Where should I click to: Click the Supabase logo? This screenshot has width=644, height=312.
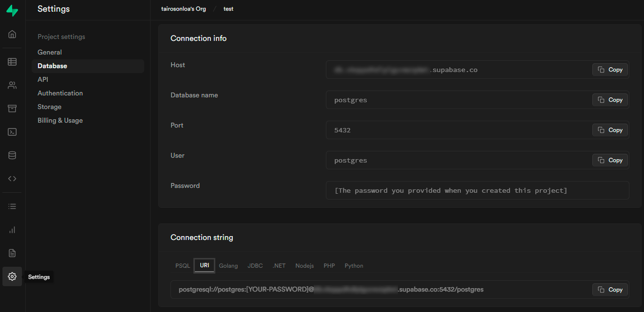coord(12,10)
